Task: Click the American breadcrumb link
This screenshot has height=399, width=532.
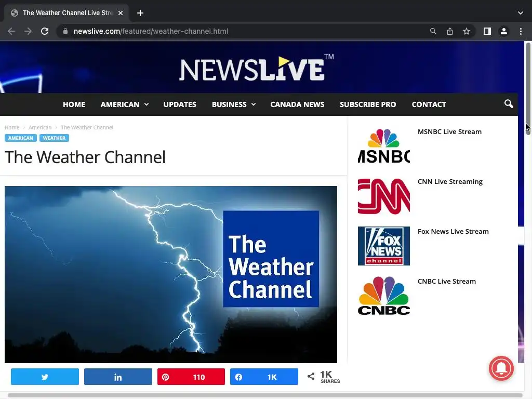Action: coord(40,127)
